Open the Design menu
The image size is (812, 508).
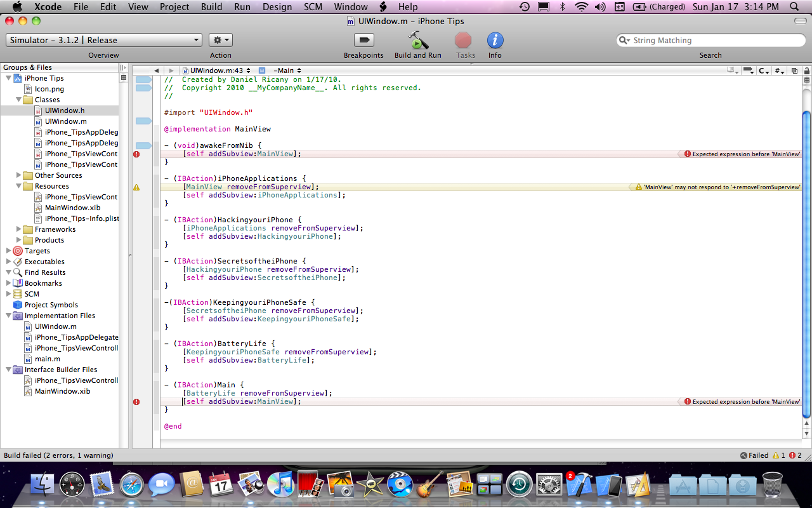pyautogui.click(x=277, y=7)
